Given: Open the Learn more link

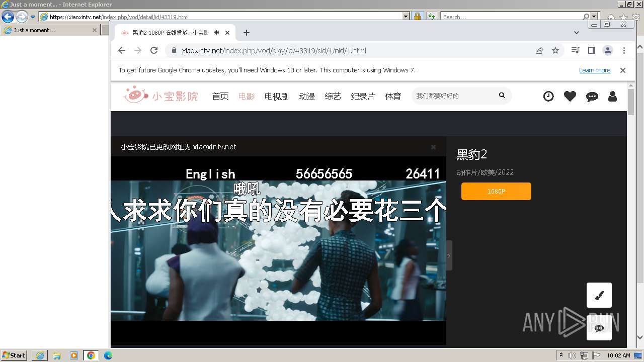Looking at the screenshot, I should (x=595, y=70).
